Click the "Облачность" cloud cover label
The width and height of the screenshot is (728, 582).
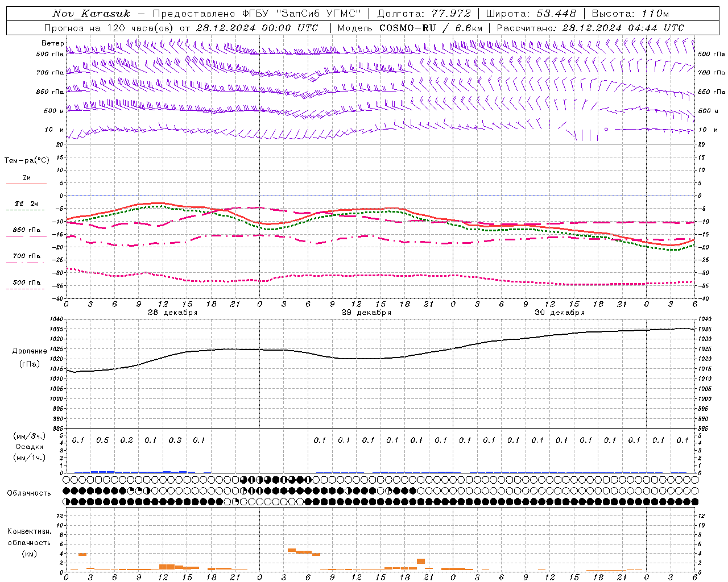(29, 493)
